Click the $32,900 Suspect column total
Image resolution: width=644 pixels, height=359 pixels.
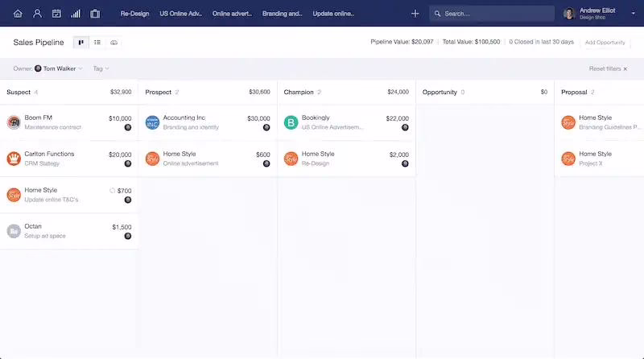point(121,92)
